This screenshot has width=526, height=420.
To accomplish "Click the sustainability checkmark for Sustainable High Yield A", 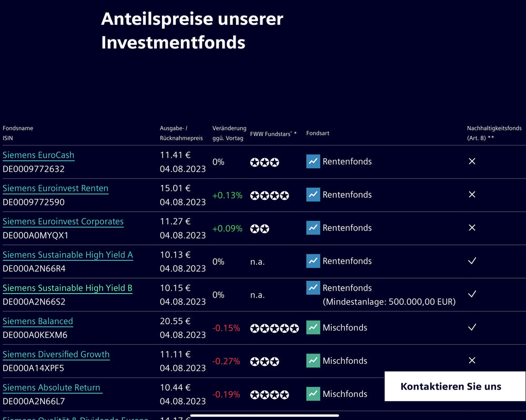I will point(472,261).
